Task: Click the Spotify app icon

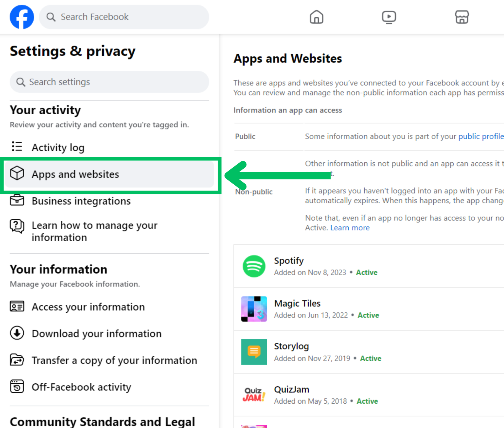Action: click(x=254, y=266)
